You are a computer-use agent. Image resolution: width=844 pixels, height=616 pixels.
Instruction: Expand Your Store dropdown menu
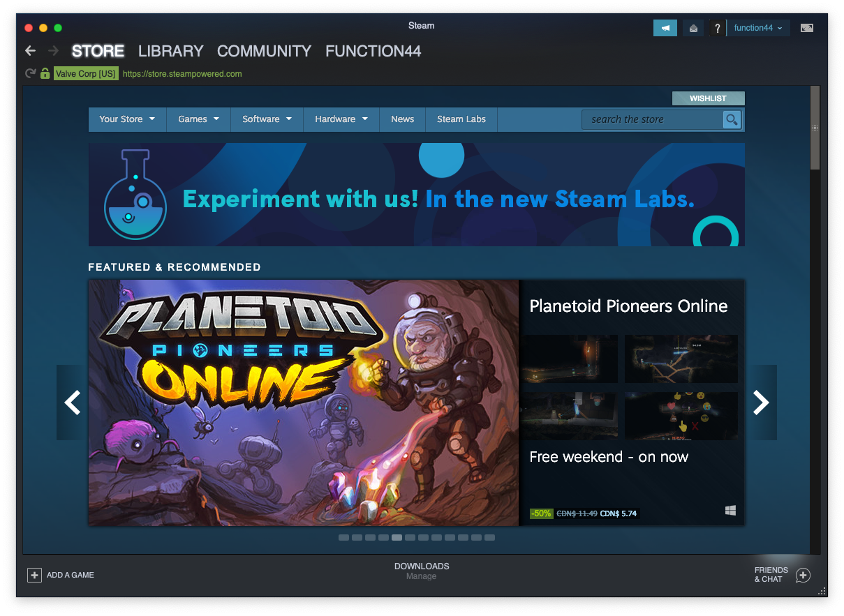(x=127, y=119)
